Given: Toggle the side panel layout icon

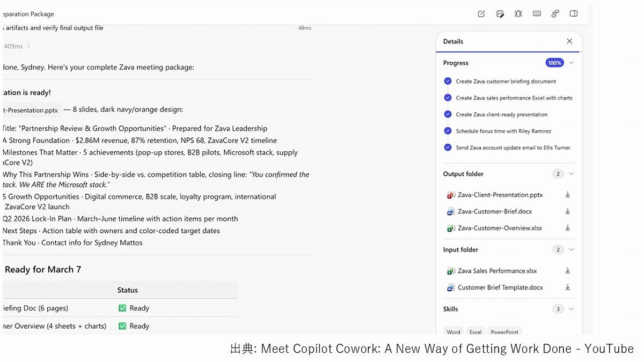Looking at the screenshot, I should [x=574, y=14].
